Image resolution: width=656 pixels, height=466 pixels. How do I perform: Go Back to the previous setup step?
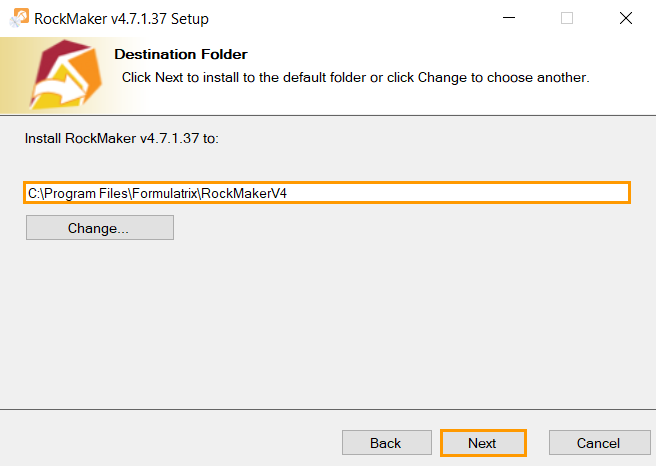tap(385, 443)
